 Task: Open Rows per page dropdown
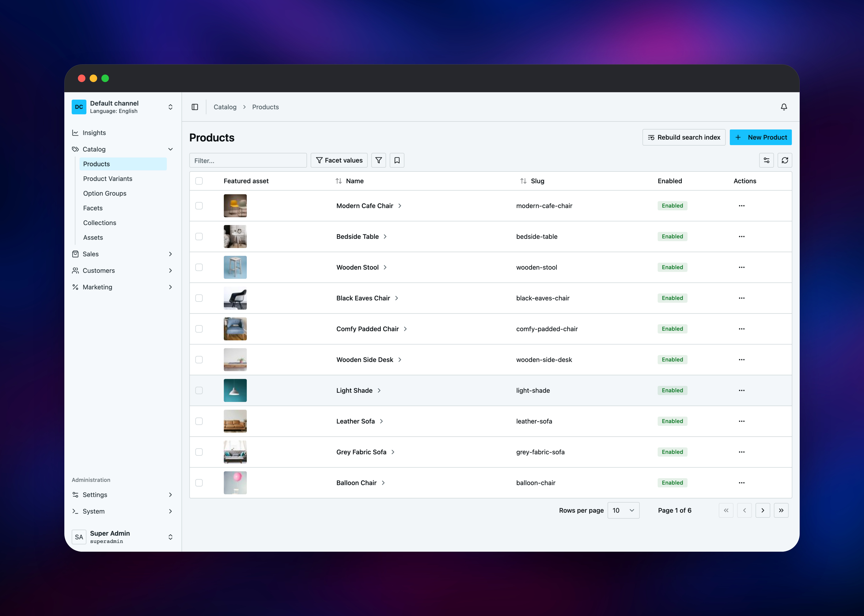(623, 511)
